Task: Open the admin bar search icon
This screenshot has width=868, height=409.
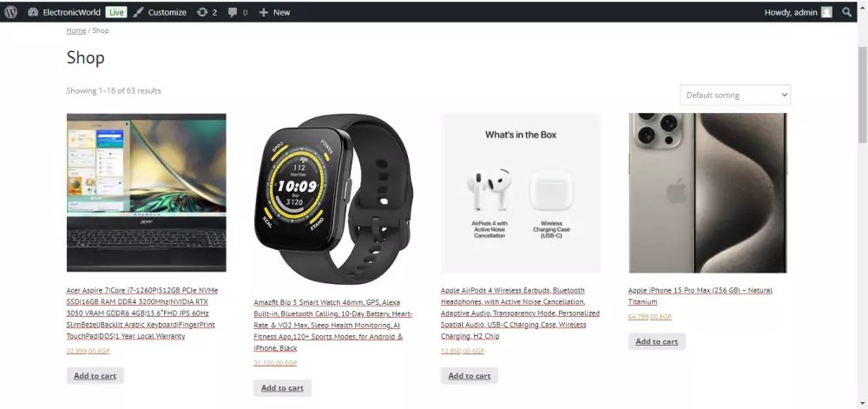Action: tap(846, 12)
